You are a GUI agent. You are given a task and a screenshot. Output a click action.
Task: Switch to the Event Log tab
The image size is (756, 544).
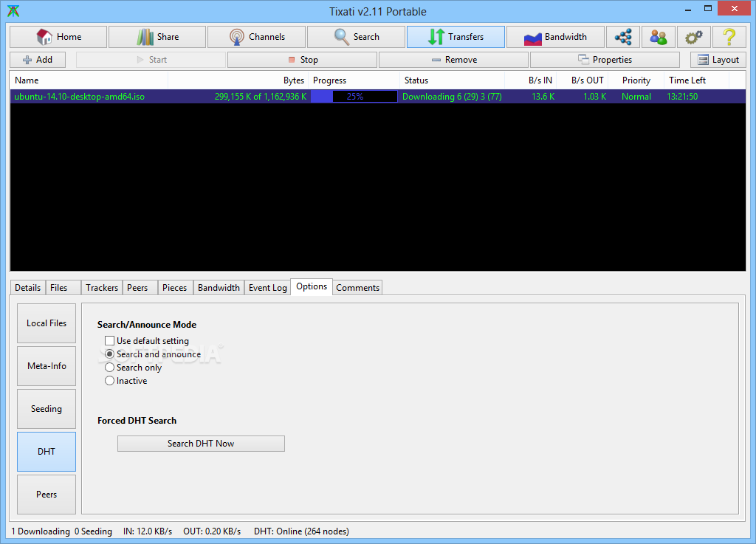tap(268, 288)
